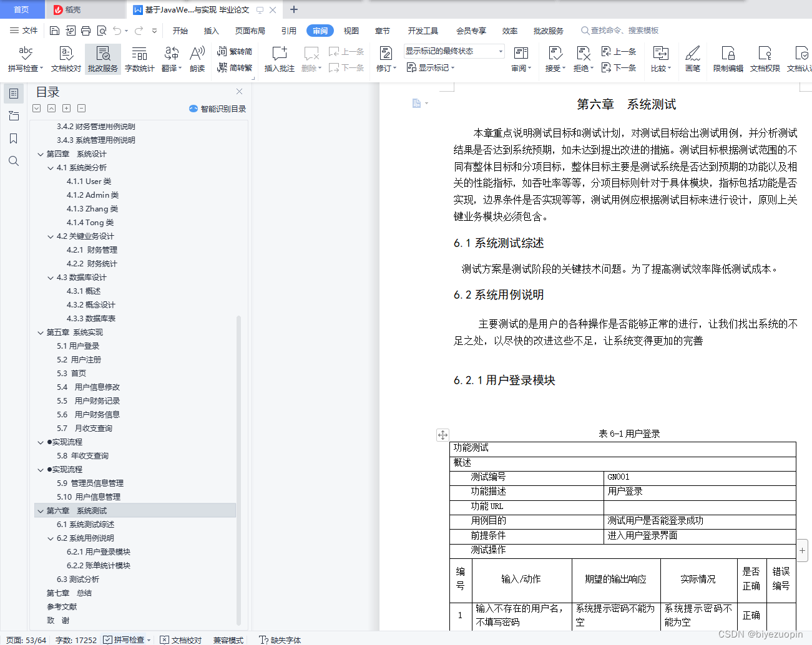Start 朗读 read aloud
This screenshot has width=812, height=645.
(x=197, y=59)
